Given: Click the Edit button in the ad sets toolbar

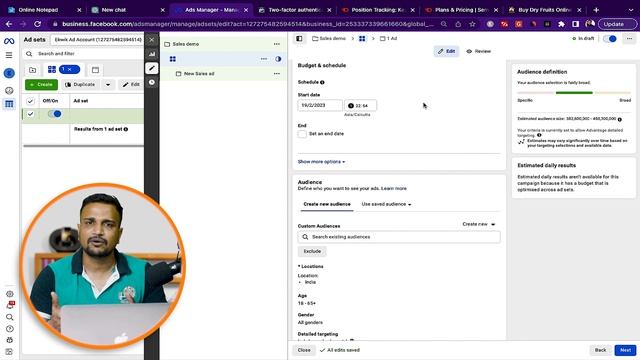Looking at the screenshot, I should [x=131, y=84].
